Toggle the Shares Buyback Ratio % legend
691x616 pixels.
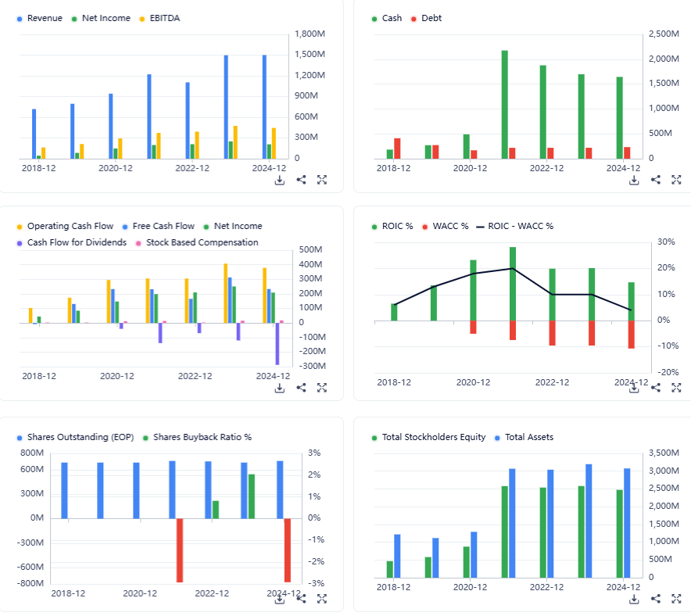click(x=197, y=438)
